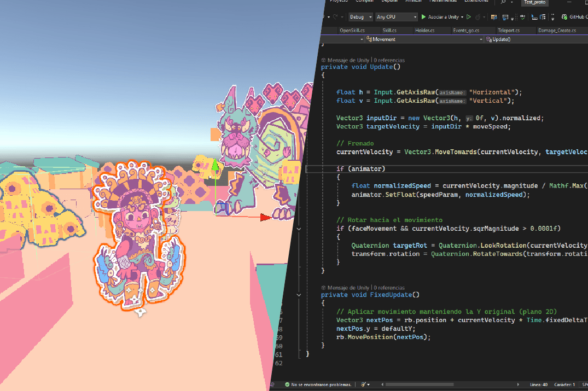Open the Extensiones menu
The image size is (588, 391).
click(476, 1)
